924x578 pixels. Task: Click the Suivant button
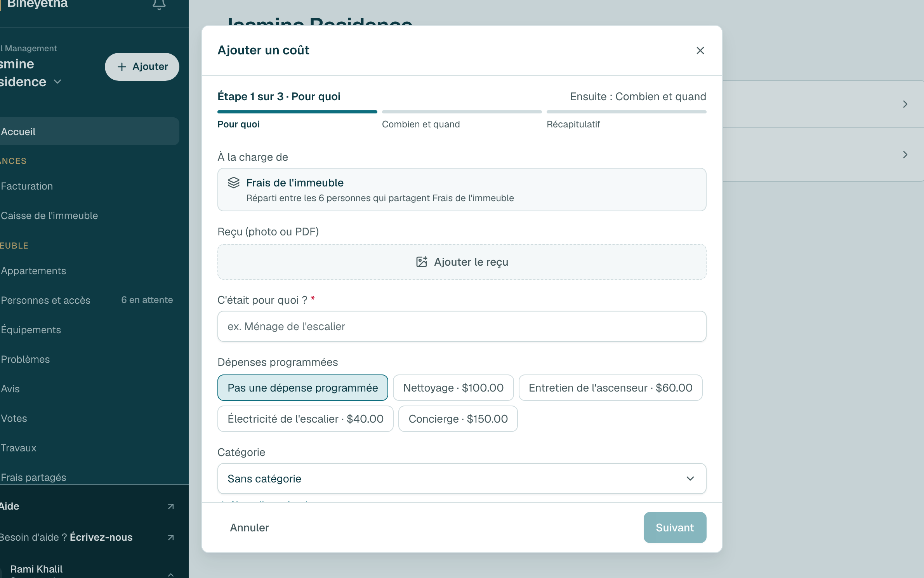click(675, 528)
